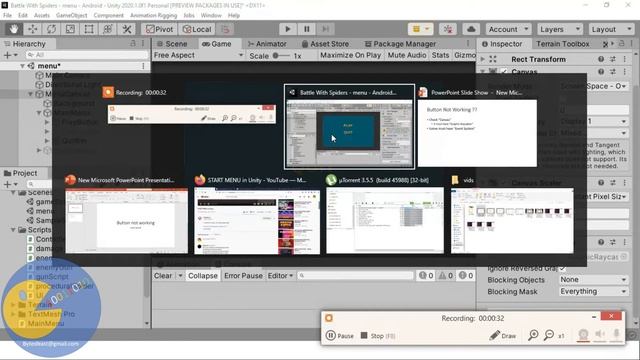Click the console search field
The image size is (640, 360).
coord(355,276)
